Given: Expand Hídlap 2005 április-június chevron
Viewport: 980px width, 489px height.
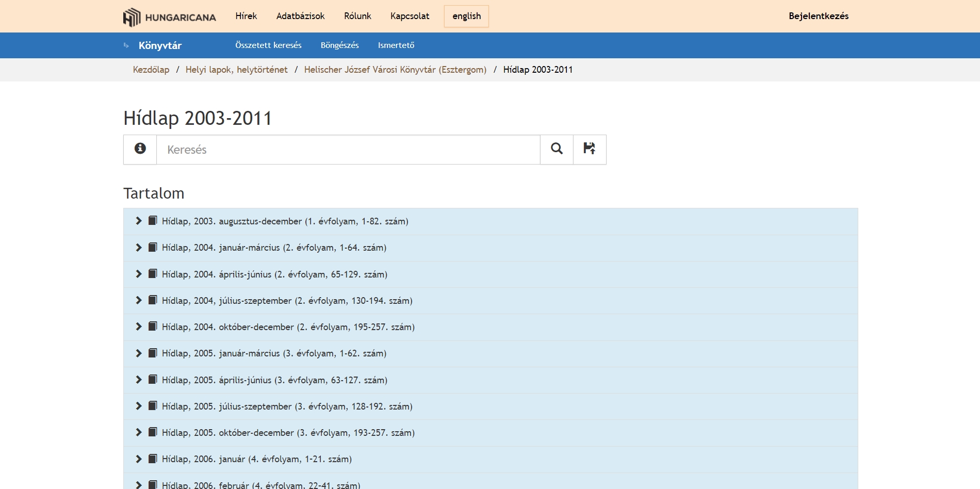Looking at the screenshot, I should coord(138,380).
